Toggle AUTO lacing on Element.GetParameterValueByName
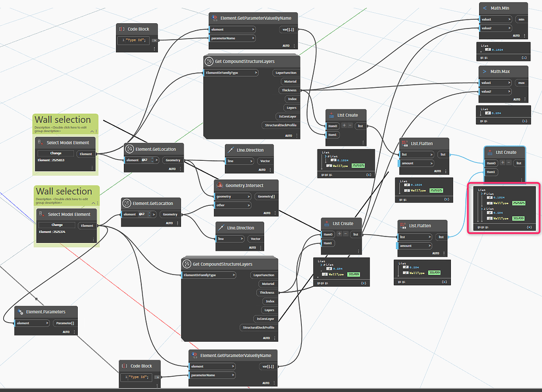This screenshot has height=392, width=542. click(286, 46)
